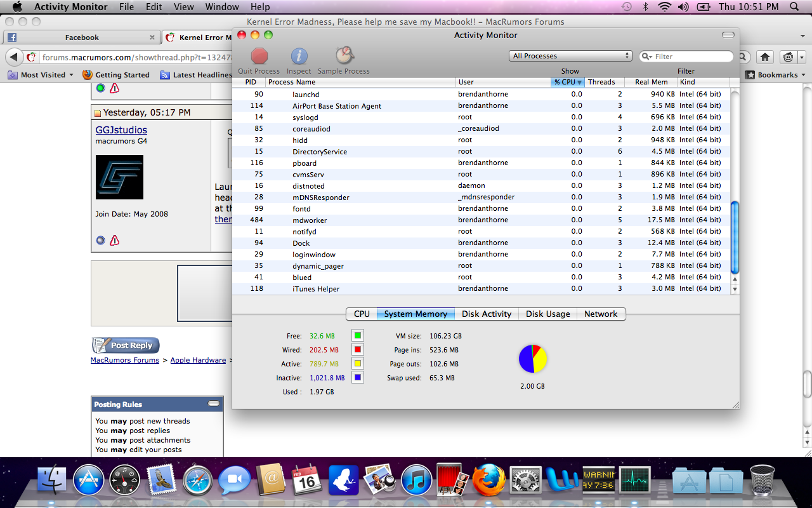Click the Firefox back arrow button
This screenshot has height=508, width=812.
pyautogui.click(x=13, y=57)
